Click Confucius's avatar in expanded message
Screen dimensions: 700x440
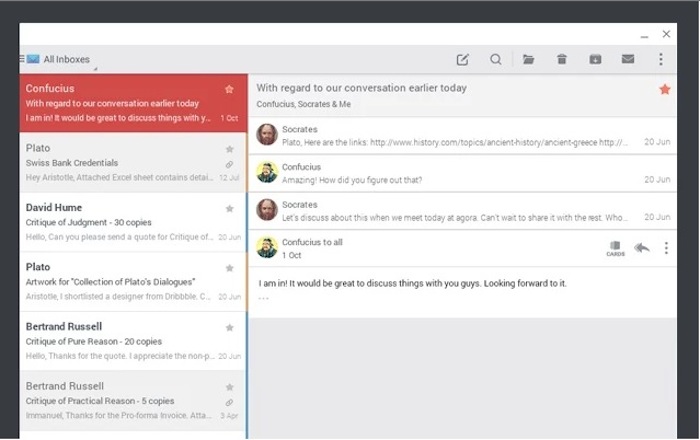click(x=266, y=247)
